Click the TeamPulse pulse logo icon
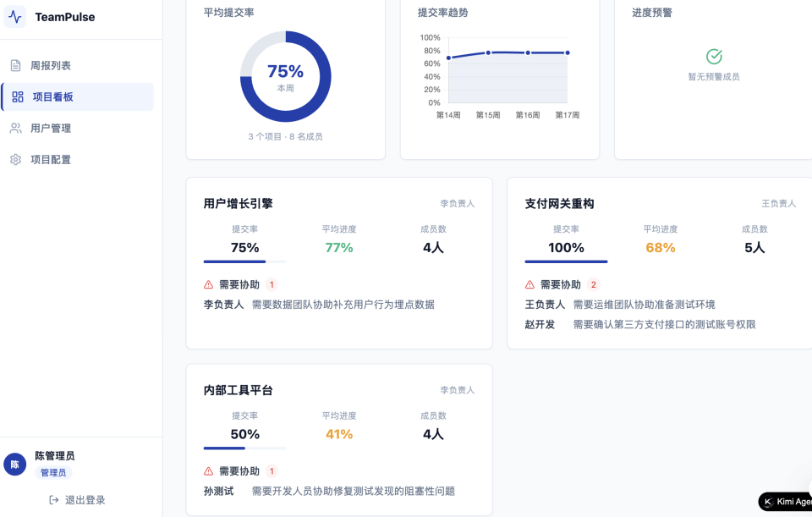 [14, 16]
